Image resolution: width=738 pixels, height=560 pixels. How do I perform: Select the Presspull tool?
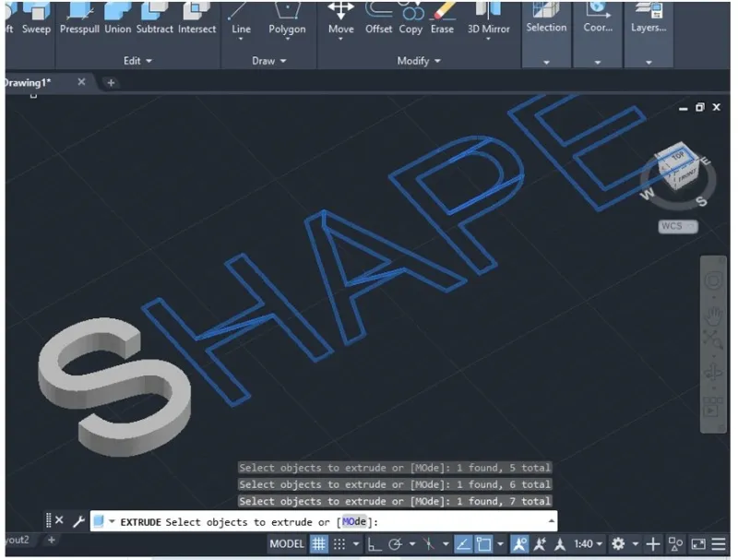pos(78,18)
